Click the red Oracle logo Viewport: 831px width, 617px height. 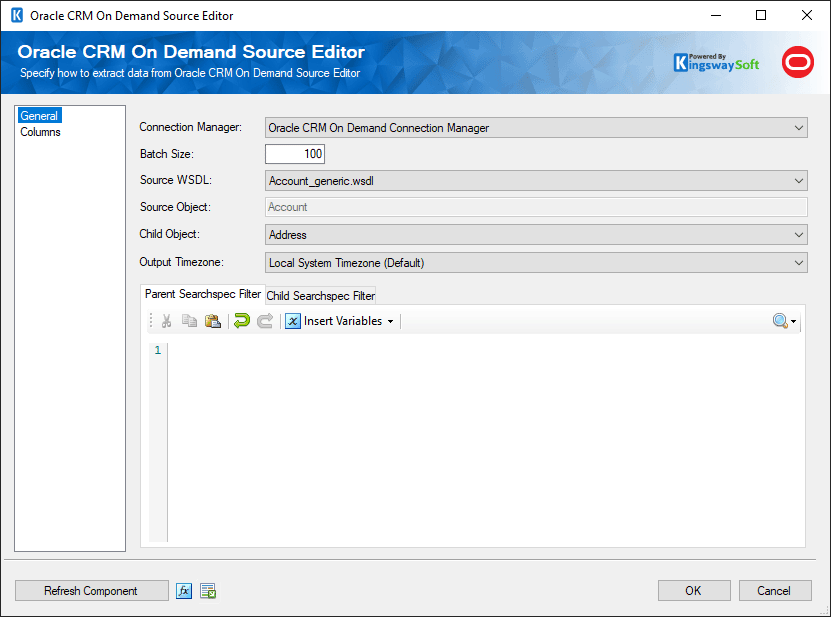(798, 62)
